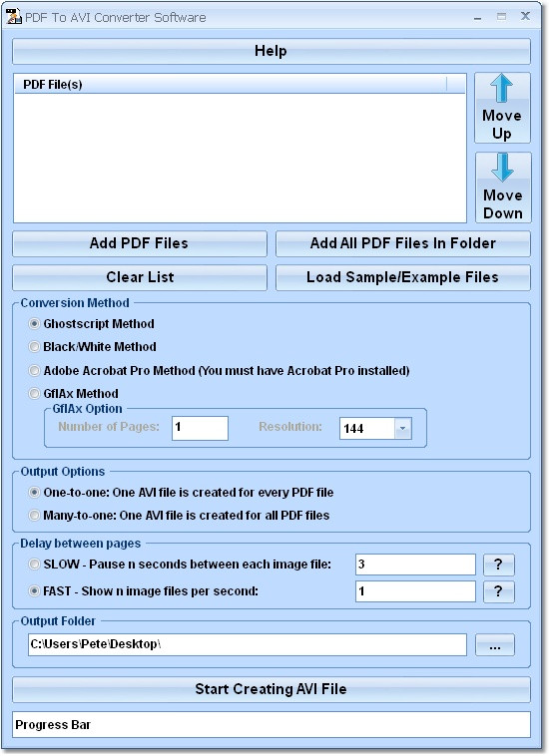Screen dimensions: 549x756
Task: Click the Move Up arrow button
Action: pyautogui.click(x=502, y=108)
